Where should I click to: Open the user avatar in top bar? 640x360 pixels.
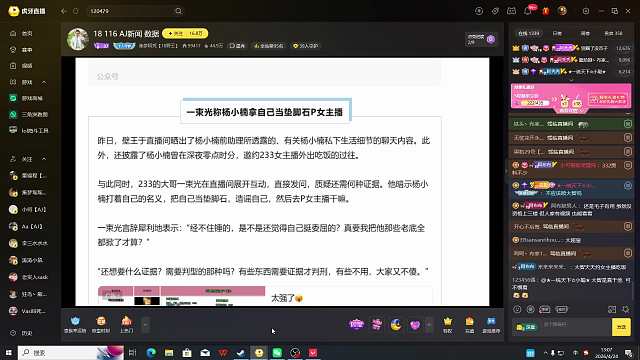point(562,11)
